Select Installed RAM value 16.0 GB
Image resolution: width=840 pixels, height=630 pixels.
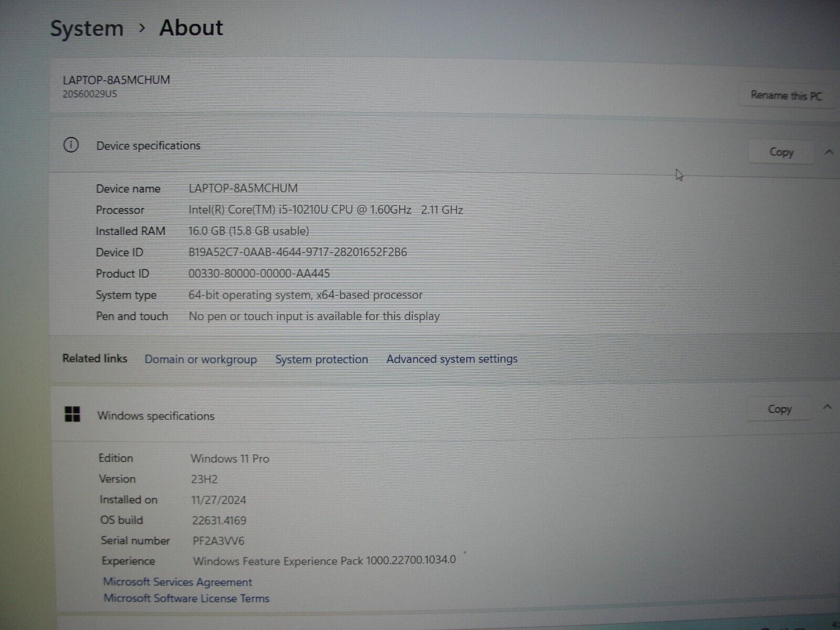click(x=249, y=230)
